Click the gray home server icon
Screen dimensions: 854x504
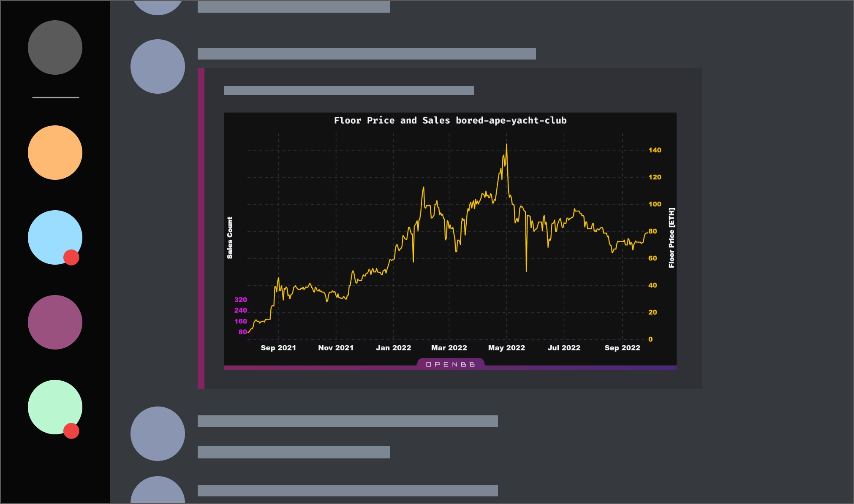[55, 47]
